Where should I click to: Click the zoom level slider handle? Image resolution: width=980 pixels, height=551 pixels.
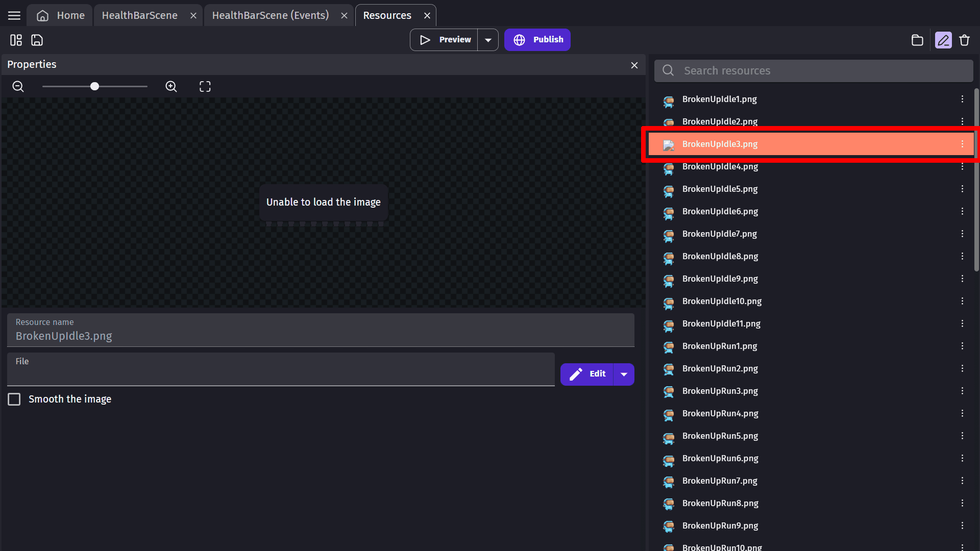click(94, 87)
